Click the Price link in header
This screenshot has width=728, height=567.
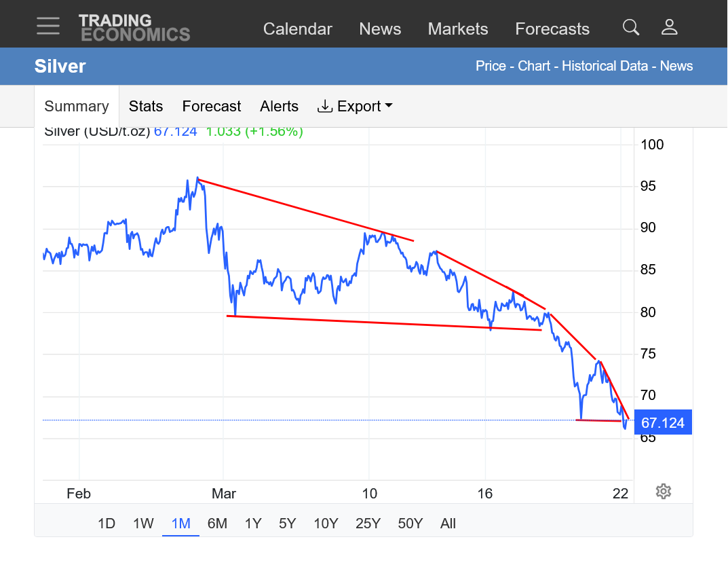click(491, 66)
